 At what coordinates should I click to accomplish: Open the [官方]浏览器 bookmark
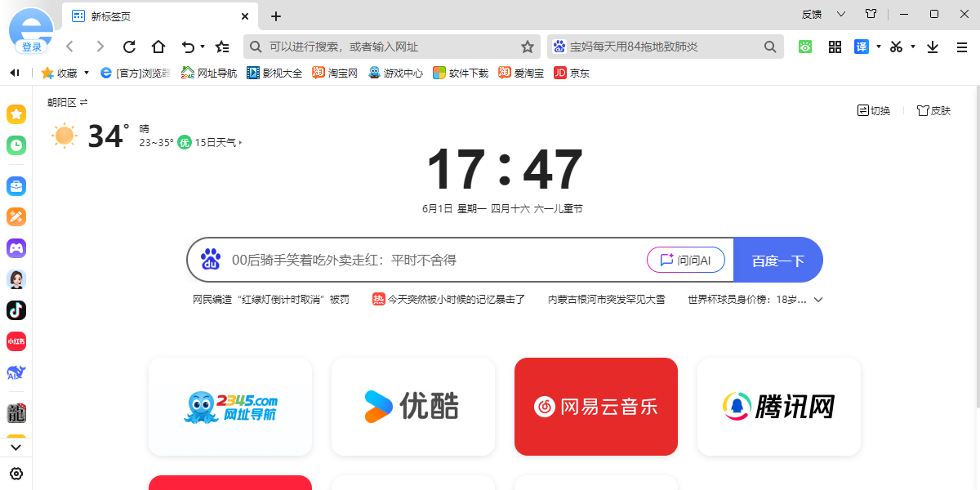pyautogui.click(x=136, y=73)
